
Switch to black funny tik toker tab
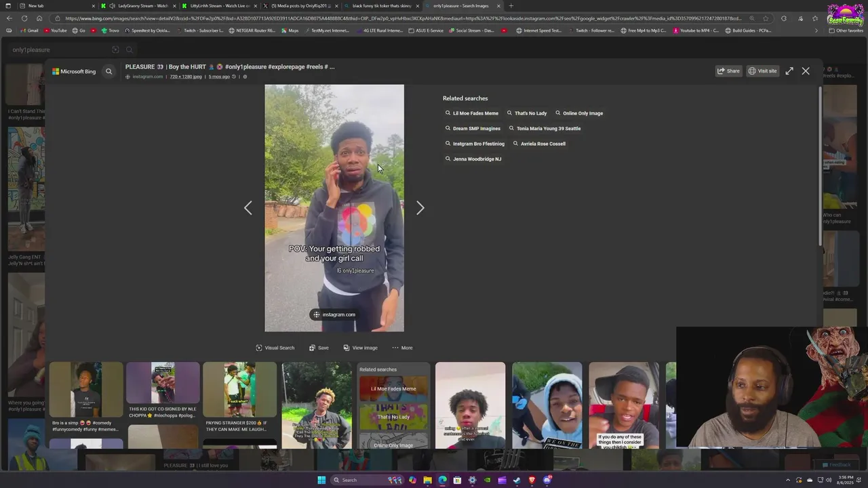[382, 6]
